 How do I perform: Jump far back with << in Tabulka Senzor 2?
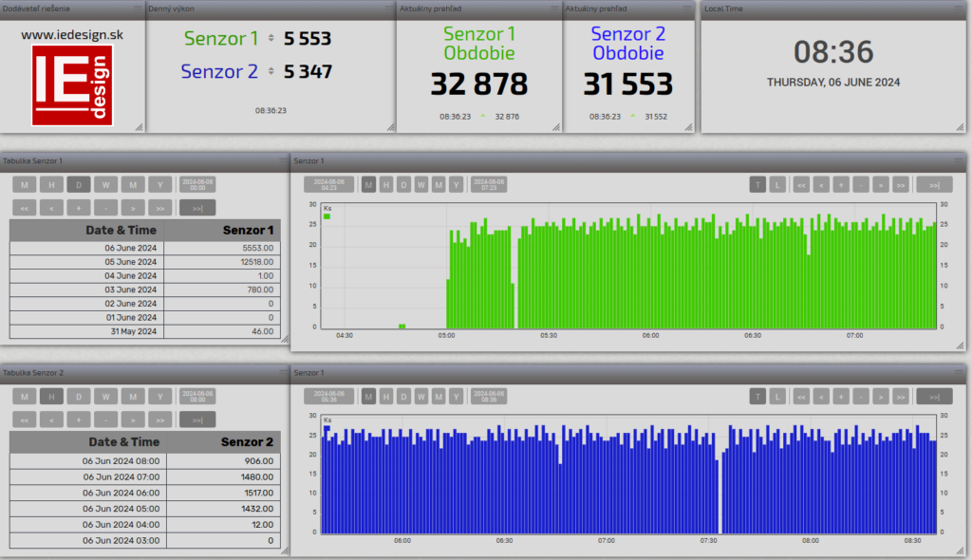25,420
